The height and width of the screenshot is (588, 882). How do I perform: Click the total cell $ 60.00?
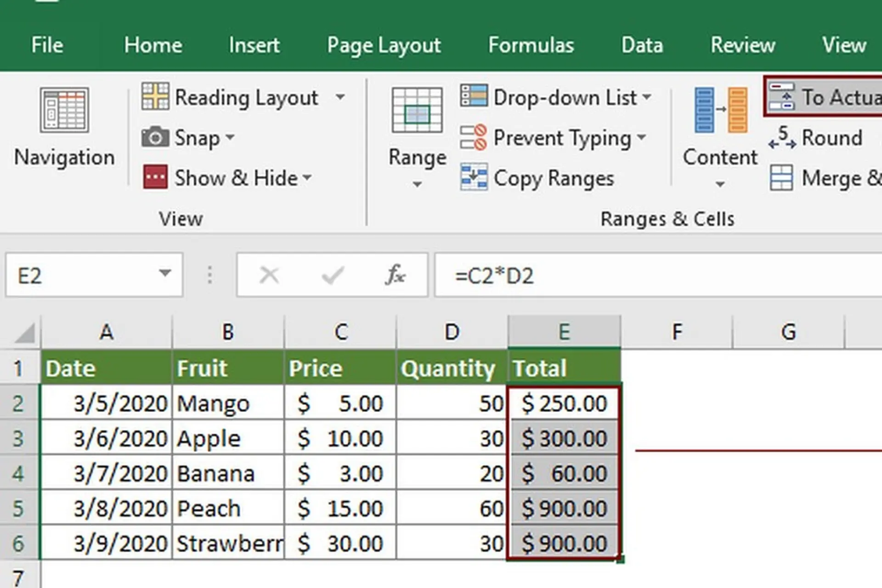[565, 473]
